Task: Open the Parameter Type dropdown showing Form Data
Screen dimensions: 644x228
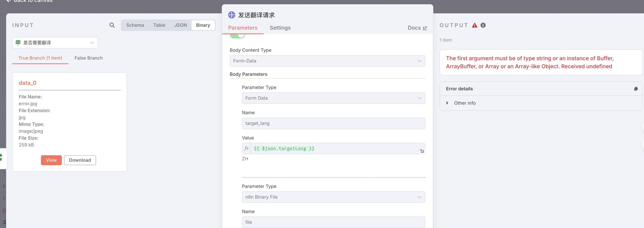Action: click(333, 98)
